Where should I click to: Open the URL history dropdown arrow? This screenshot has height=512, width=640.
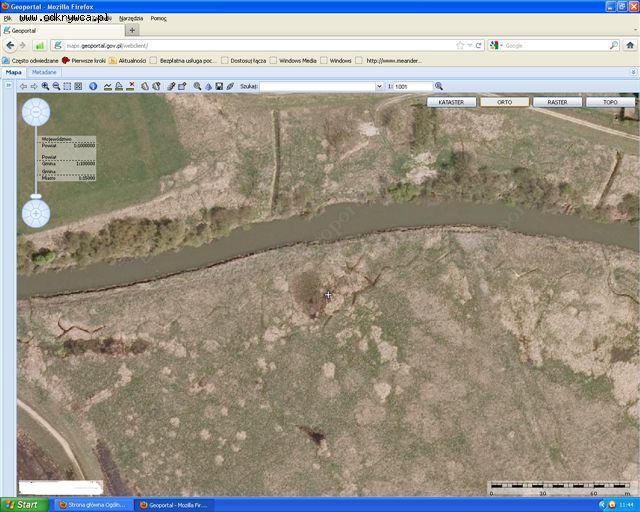point(470,45)
